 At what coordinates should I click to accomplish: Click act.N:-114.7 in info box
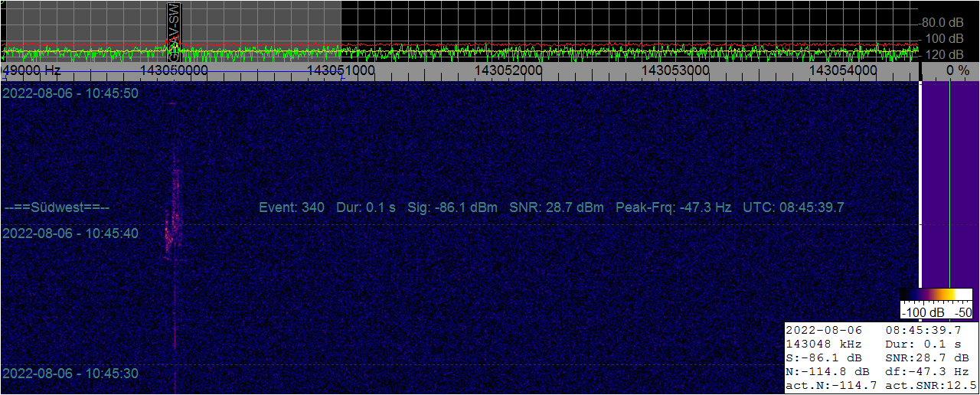(831, 386)
